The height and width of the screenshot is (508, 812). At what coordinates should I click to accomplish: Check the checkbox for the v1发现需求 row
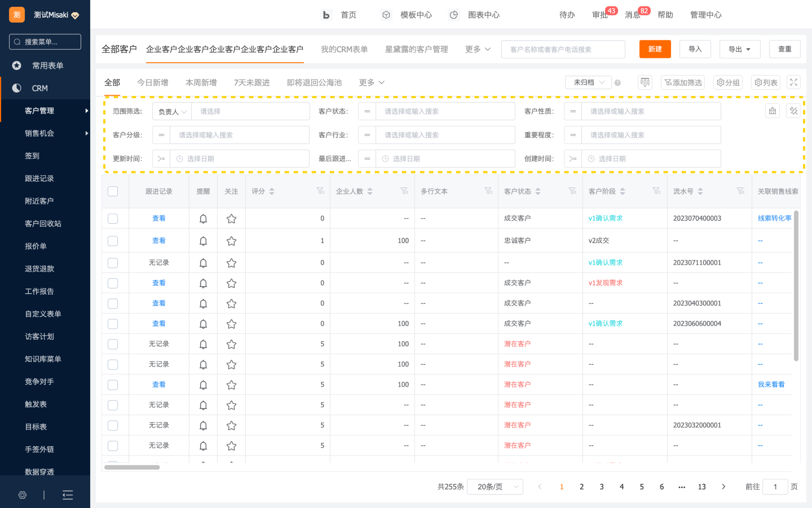click(113, 283)
